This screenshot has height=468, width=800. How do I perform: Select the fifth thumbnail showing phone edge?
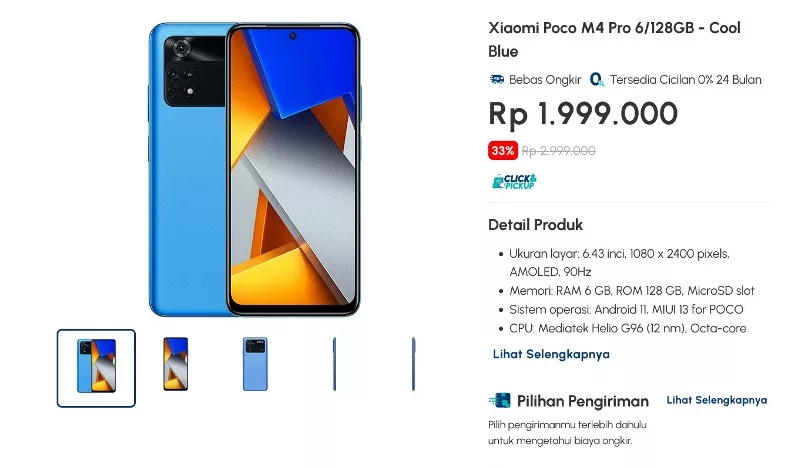click(x=413, y=364)
